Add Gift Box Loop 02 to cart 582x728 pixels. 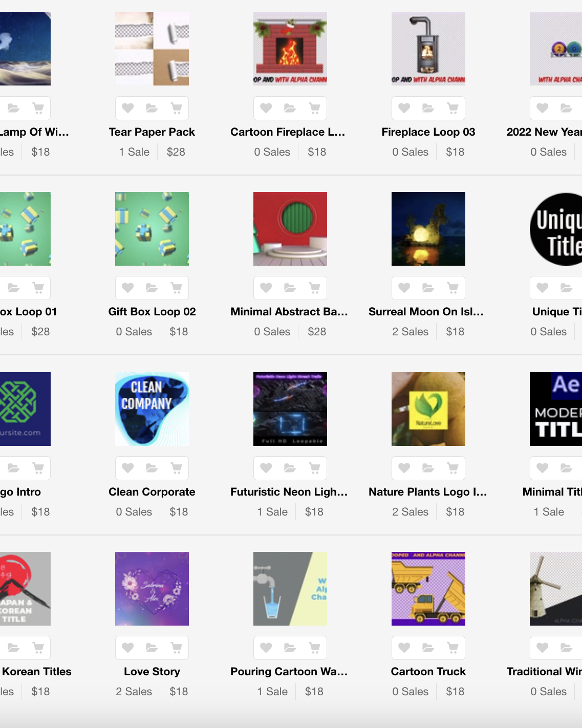coord(177,288)
